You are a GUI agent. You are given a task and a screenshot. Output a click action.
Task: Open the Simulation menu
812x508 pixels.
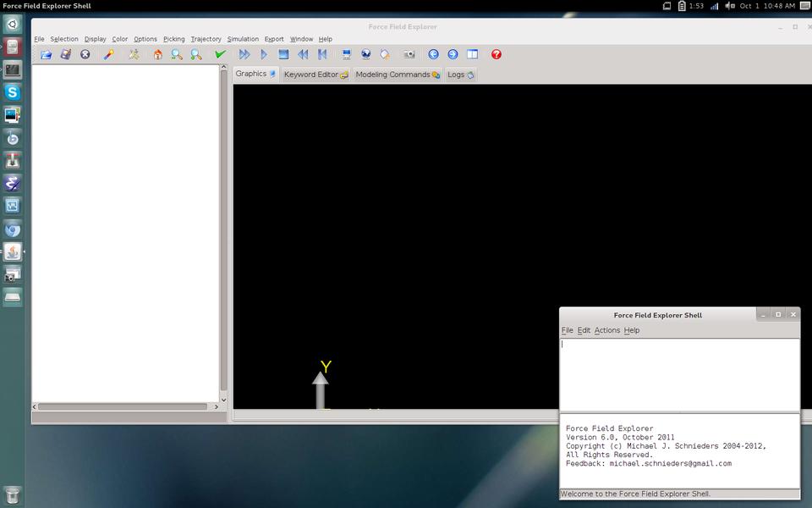point(243,39)
